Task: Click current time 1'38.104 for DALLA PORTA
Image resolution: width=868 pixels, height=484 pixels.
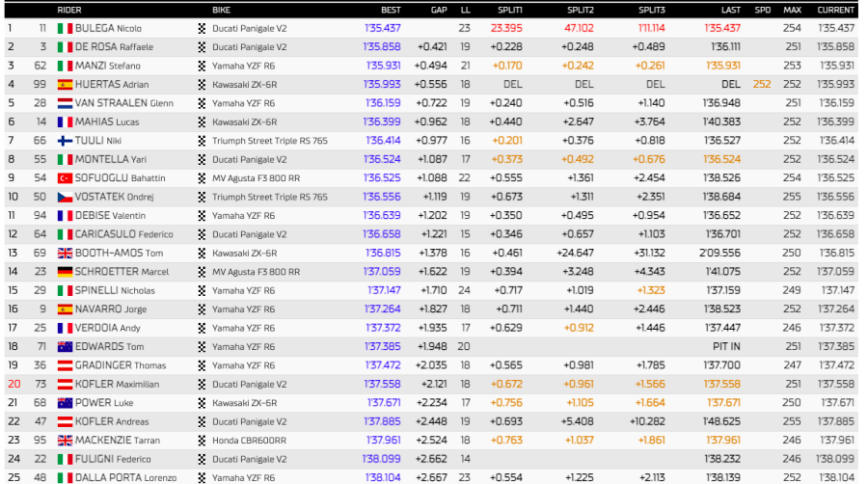Action: click(836, 478)
